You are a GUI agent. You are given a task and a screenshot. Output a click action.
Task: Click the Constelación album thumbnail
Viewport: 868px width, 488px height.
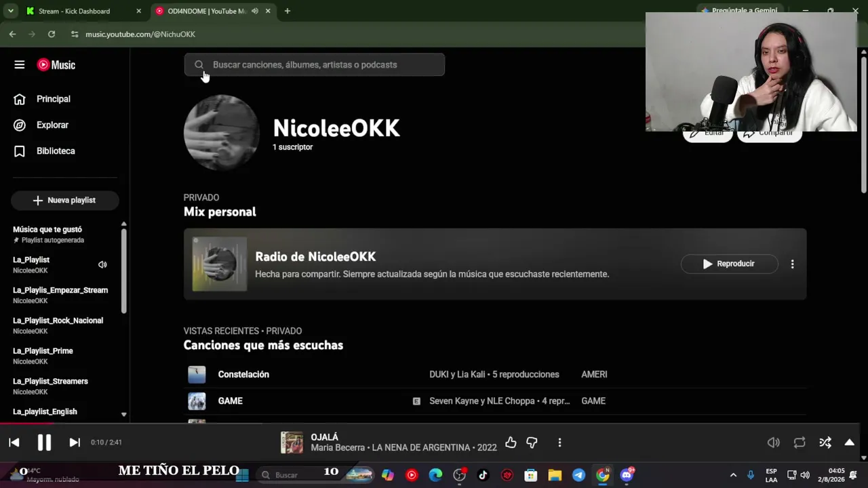tap(197, 374)
